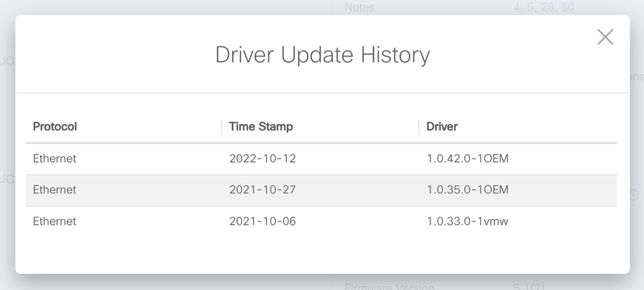
Task: Click the Notes label behind the dialog
Action: tap(359, 7)
